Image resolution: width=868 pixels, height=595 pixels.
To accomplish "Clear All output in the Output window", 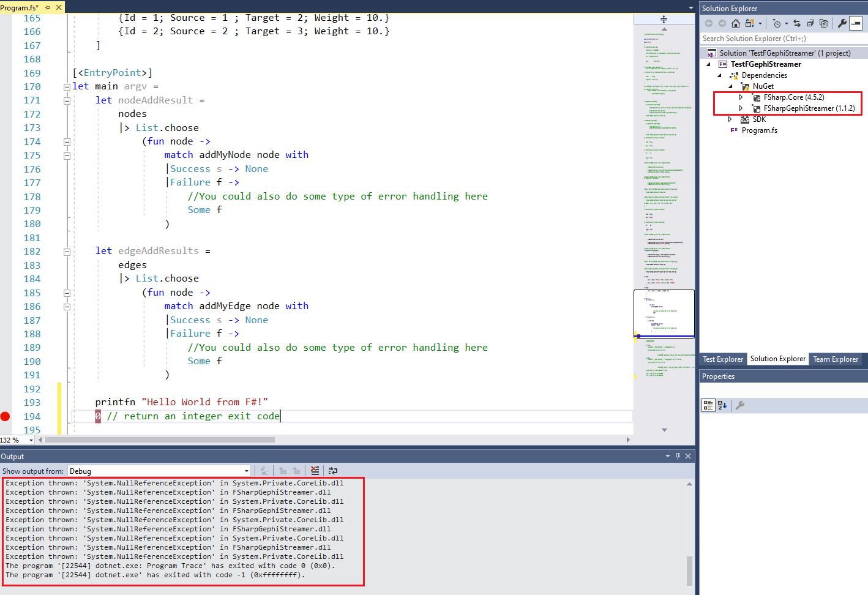I will [x=315, y=471].
